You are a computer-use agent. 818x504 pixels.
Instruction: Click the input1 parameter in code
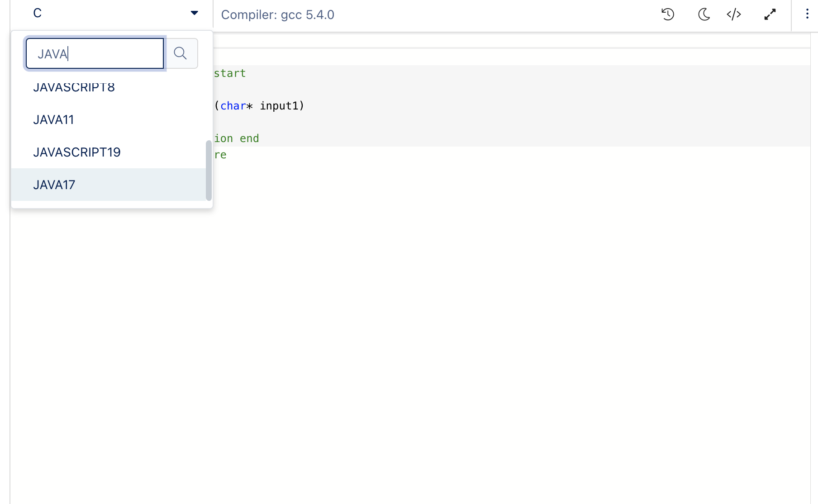point(279,106)
